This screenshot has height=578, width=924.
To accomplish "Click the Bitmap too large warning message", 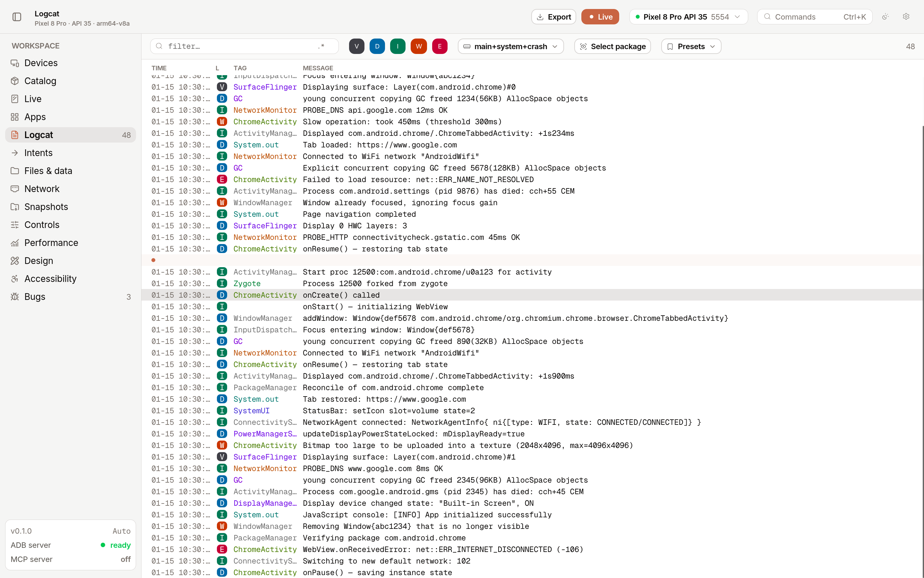I will click(468, 445).
